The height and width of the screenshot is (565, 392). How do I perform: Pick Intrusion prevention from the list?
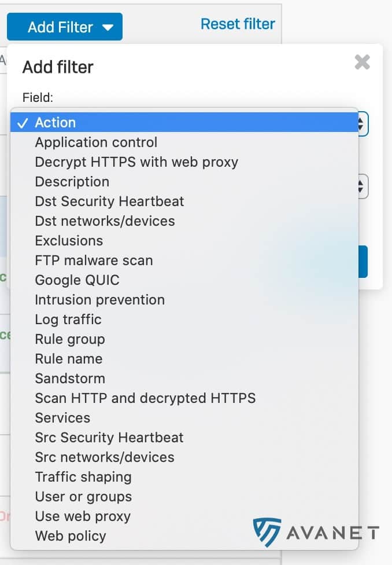point(99,299)
